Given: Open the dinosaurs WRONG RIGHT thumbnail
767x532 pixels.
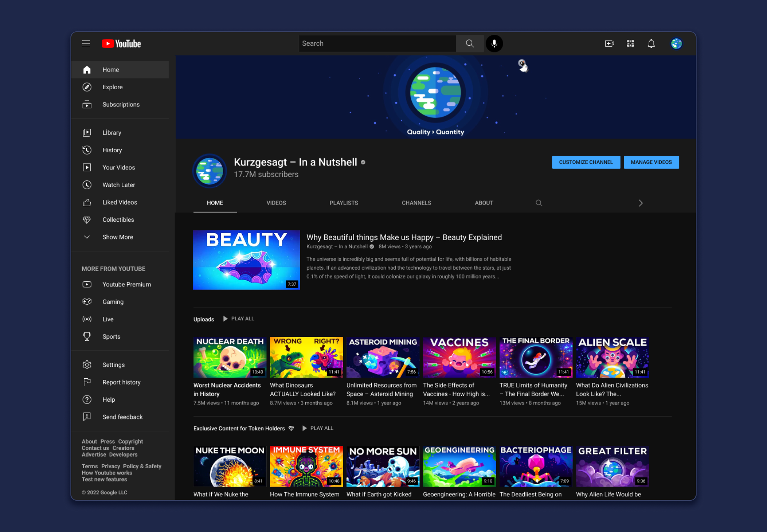Looking at the screenshot, I should tap(306, 357).
